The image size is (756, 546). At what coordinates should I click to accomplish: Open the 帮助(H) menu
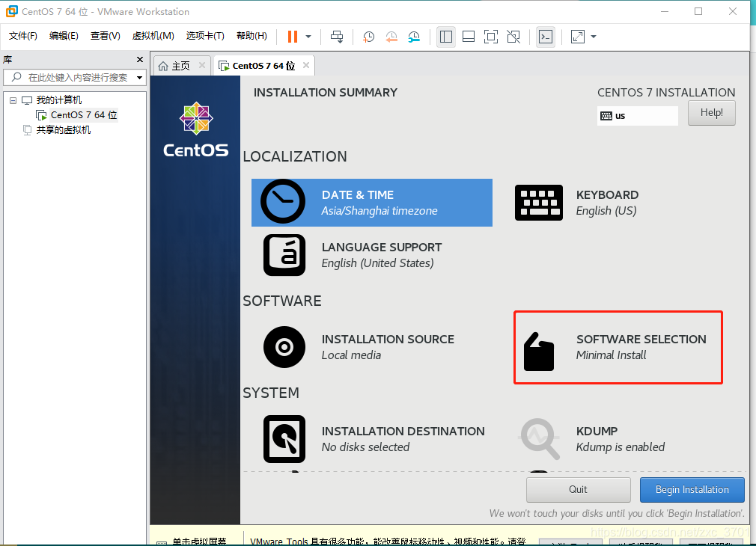[x=252, y=36]
